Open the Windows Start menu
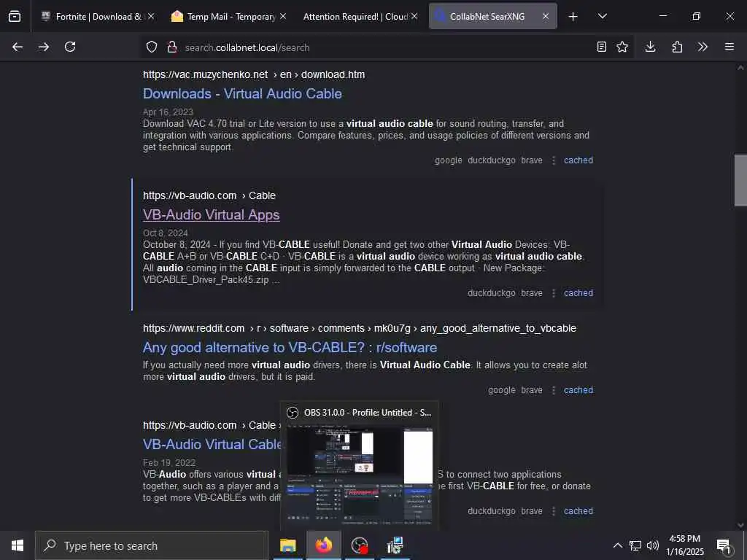 click(18, 545)
